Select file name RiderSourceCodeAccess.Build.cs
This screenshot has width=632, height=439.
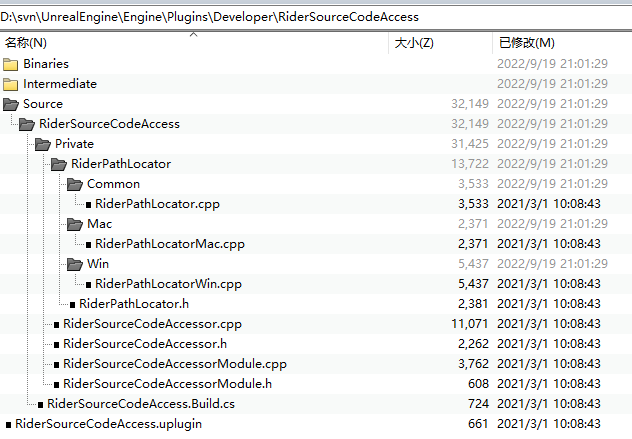click(x=141, y=404)
